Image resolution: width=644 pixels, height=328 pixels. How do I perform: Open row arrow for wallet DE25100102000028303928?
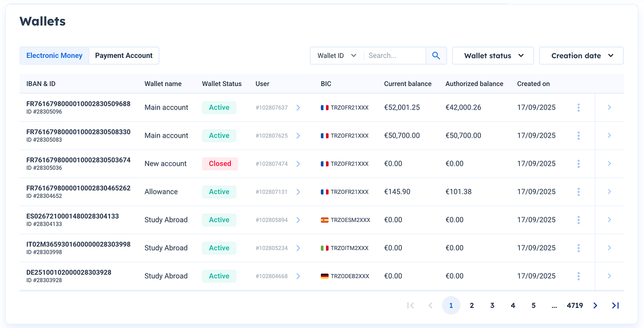609,276
